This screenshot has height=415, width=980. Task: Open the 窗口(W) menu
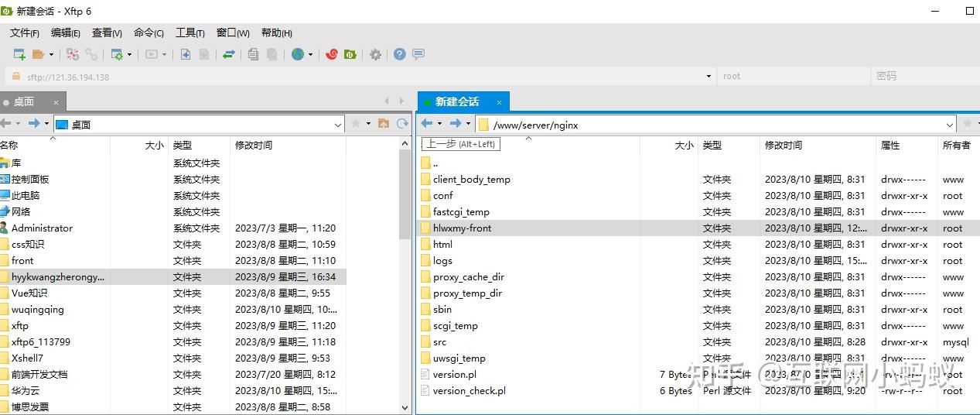click(233, 33)
